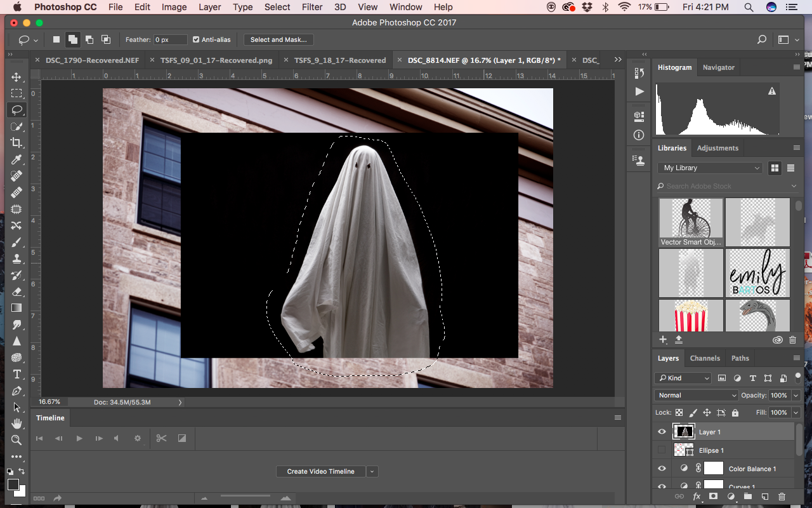Click the background color swatch

[x=21, y=491]
